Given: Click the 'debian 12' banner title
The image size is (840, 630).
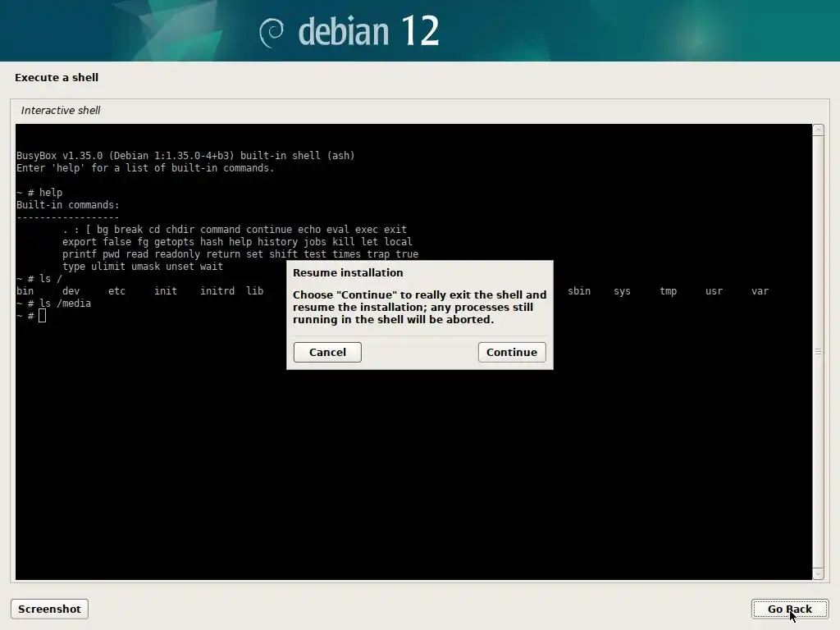Looking at the screenshot, I should 368,31.
